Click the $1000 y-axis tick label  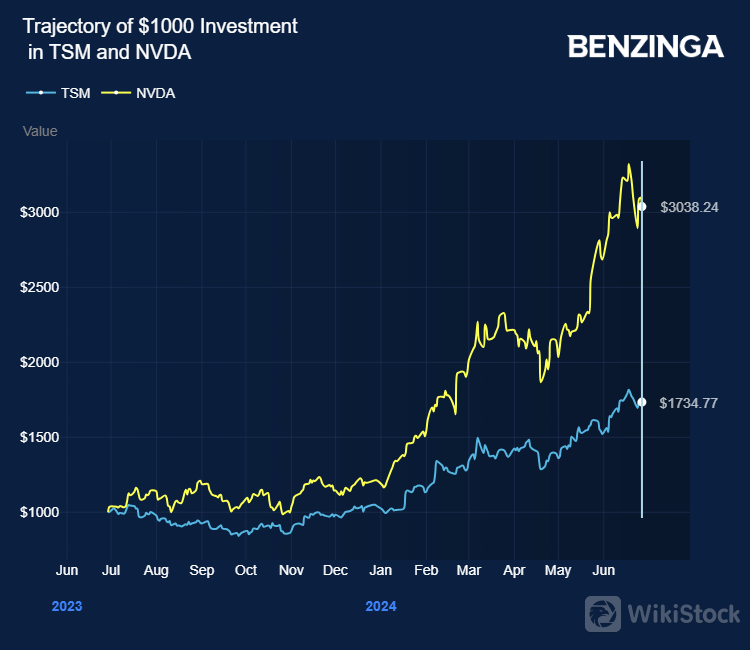(40, 512)
